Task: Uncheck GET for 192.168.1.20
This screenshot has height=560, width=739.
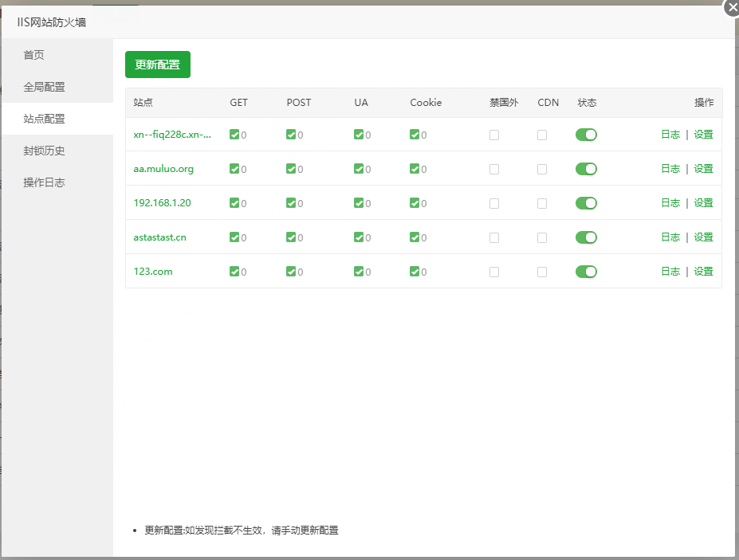Action: pyautogui.click(x=234, y=203)
